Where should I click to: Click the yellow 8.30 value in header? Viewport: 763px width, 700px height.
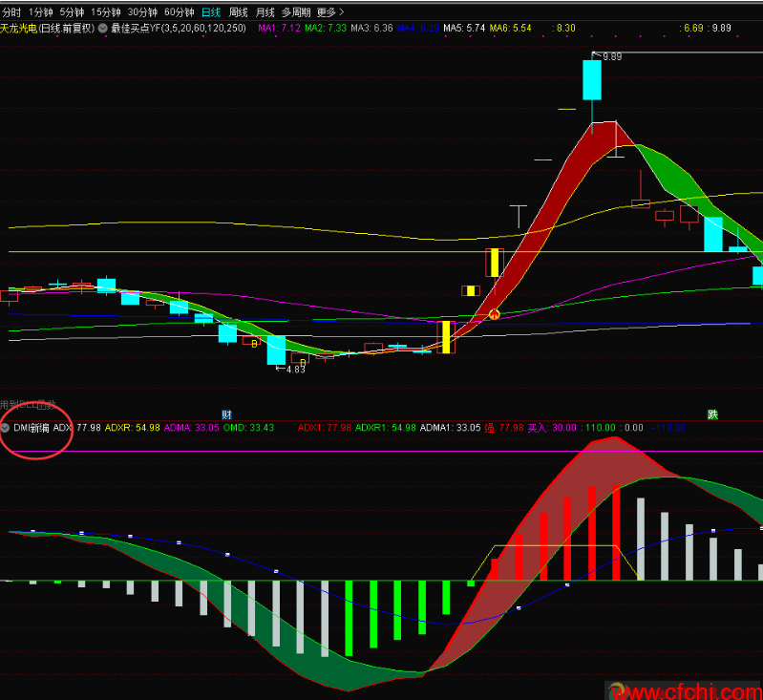tap(563, 29)
